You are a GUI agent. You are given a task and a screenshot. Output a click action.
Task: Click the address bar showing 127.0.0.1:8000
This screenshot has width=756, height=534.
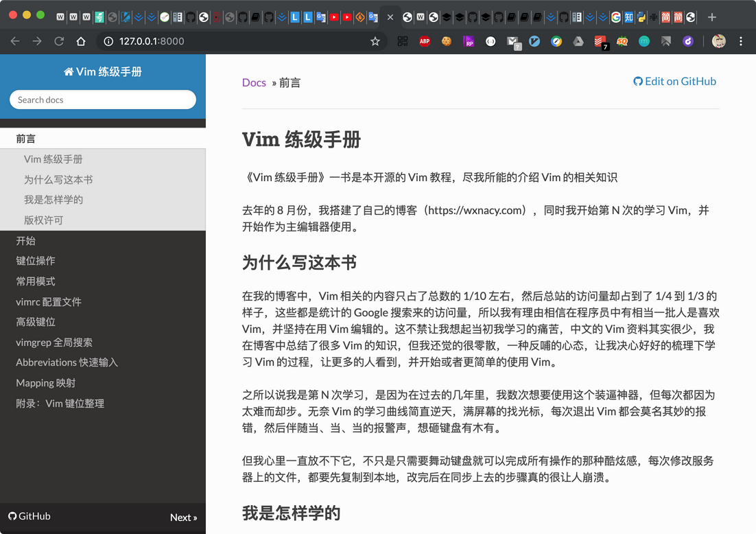(241, 41)
